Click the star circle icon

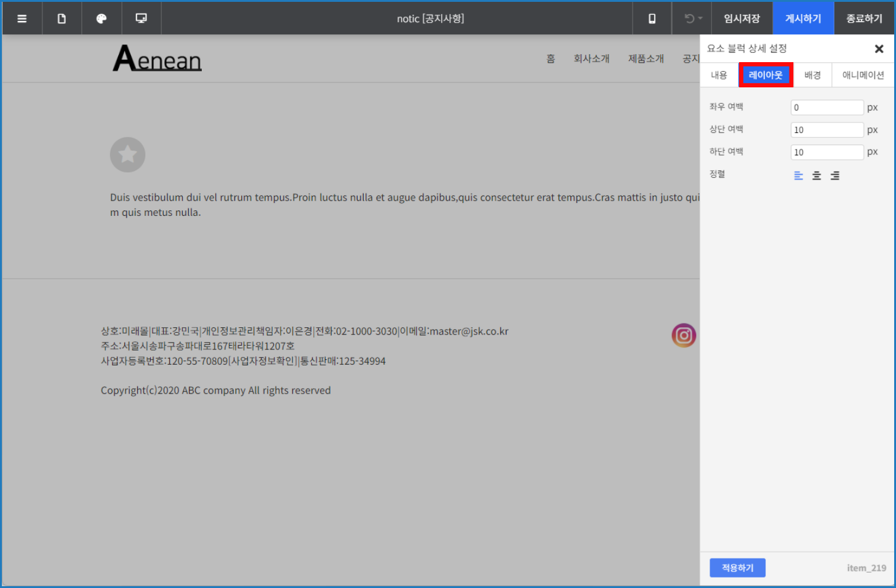pyautogui.click(x=127, y=154)
